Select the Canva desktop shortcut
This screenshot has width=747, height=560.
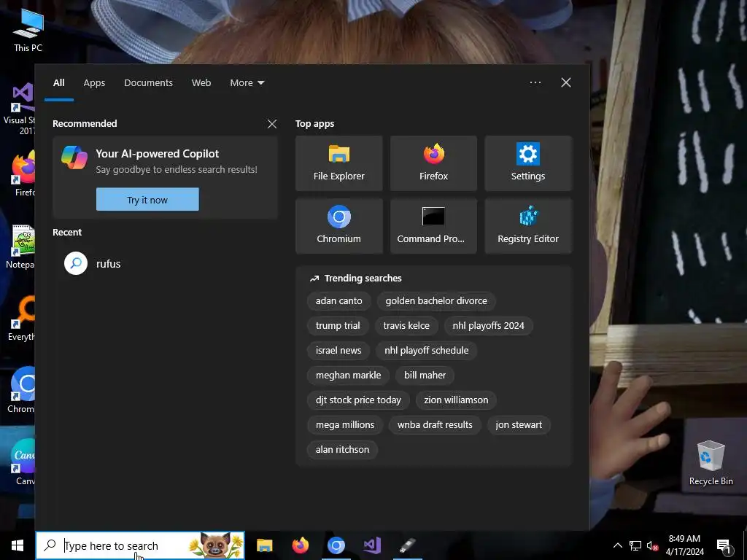point(24,462)
